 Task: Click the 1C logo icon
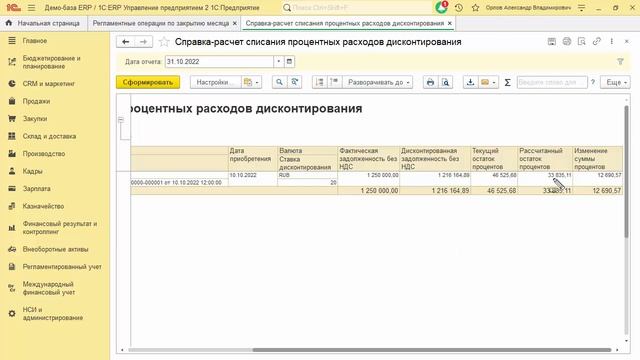[x=13, y=8]
